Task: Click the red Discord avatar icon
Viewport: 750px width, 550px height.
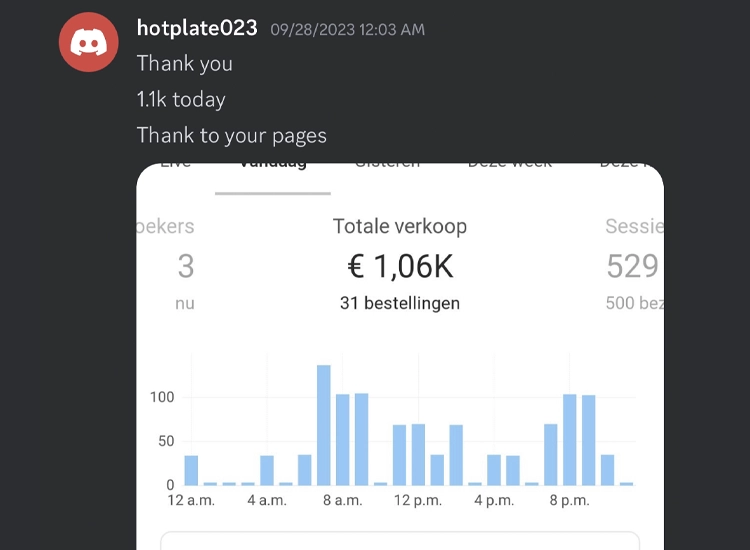Action: pos(90,42)
